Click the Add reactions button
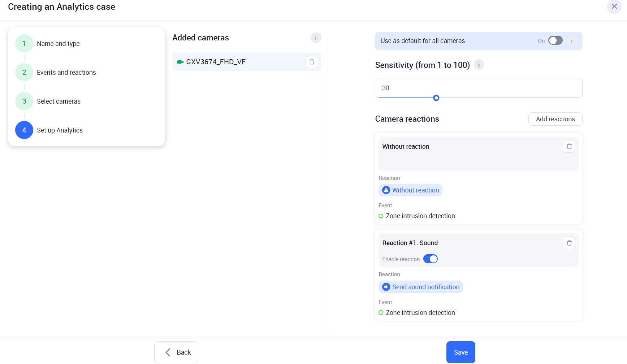This screenshot has width=627, height=364. pyautogui.click(x=555, y=119)
